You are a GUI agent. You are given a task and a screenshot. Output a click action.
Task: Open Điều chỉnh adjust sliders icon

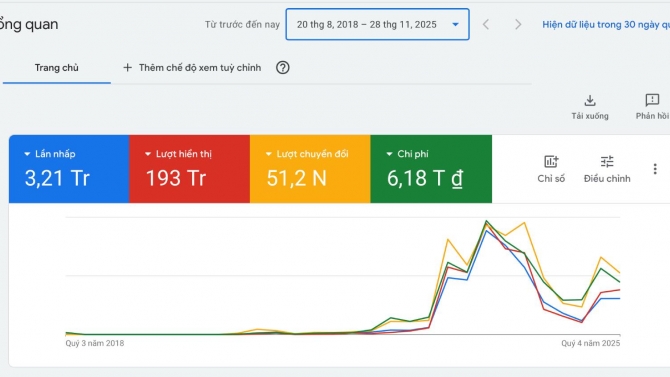(607, 162)
